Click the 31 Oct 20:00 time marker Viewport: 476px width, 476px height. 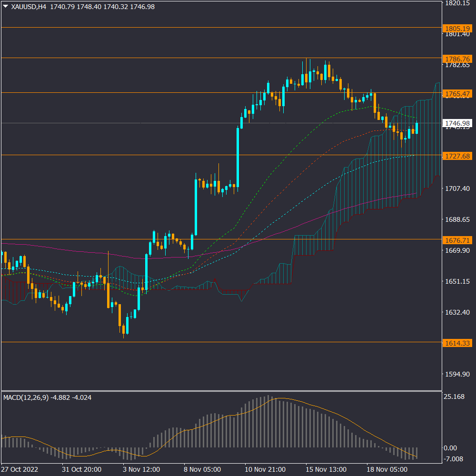tap(82, 469)
